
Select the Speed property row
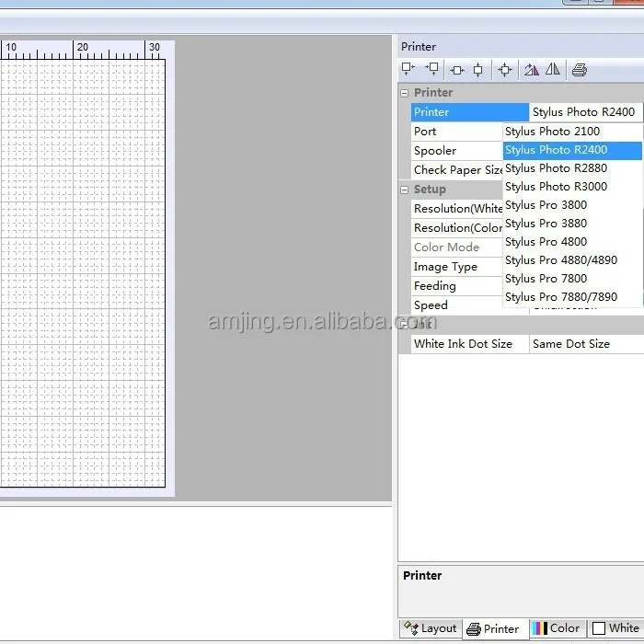pos(456,305)
